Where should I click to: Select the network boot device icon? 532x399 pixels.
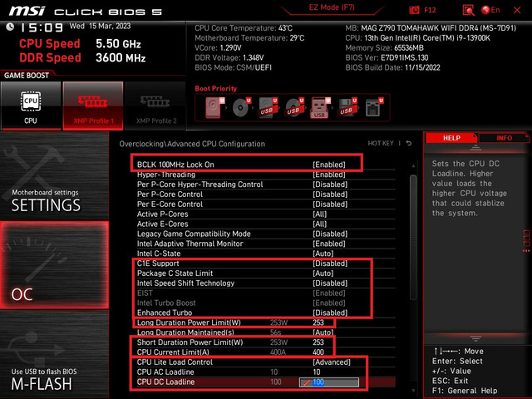click(x=374, y=107)
